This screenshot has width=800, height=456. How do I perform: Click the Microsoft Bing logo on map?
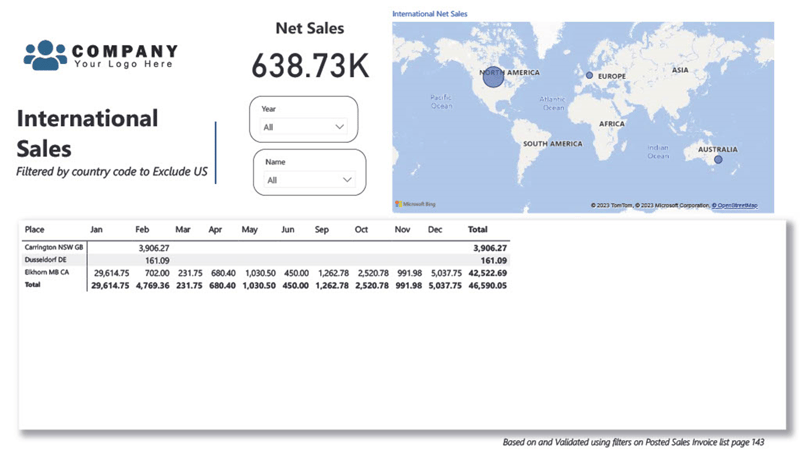pos(415,204)
